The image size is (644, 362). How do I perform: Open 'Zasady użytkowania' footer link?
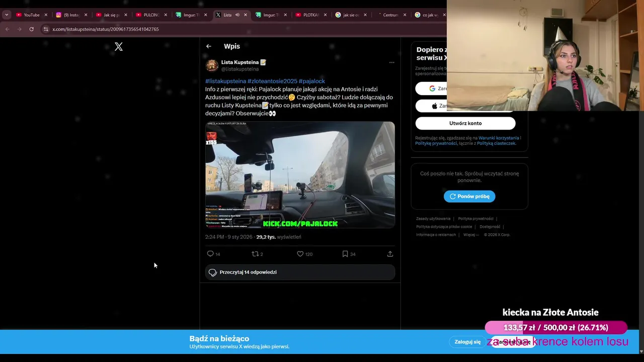433,219
